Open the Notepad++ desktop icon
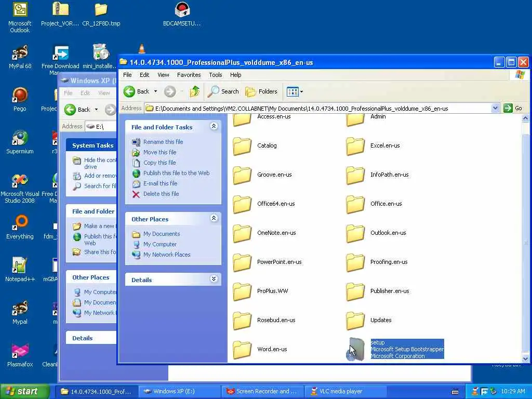The width and height of the screenshot is (532, 399). (20, 270)
